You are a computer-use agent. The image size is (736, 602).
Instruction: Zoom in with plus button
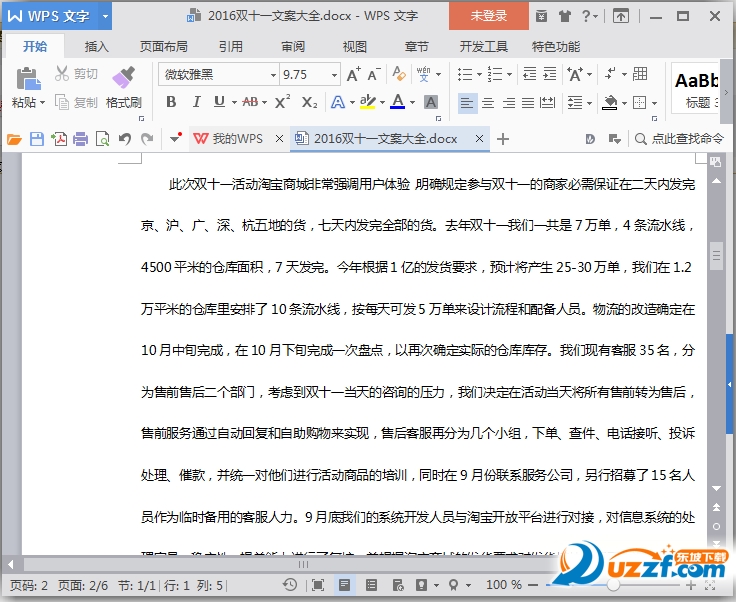(x=690, y=585)
